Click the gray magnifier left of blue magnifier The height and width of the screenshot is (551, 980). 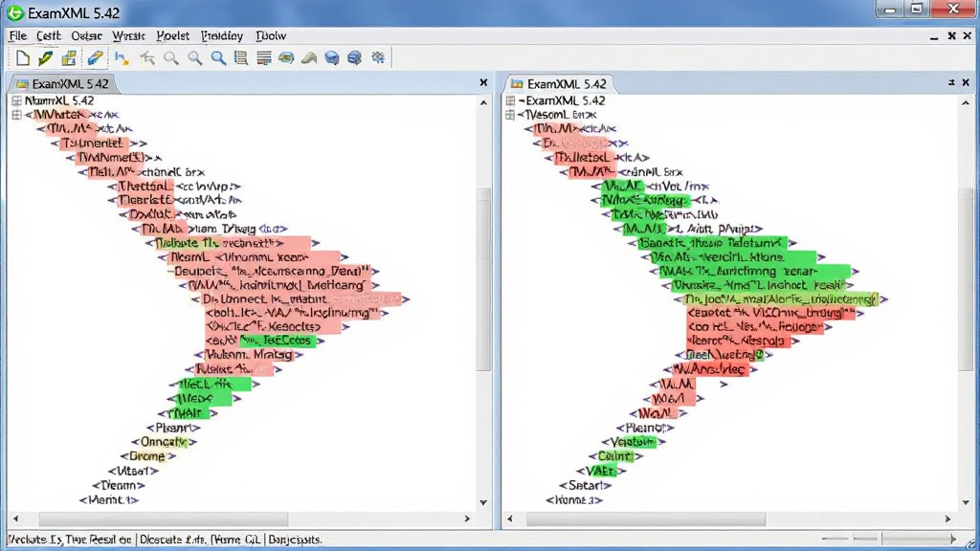coord(195,58)
